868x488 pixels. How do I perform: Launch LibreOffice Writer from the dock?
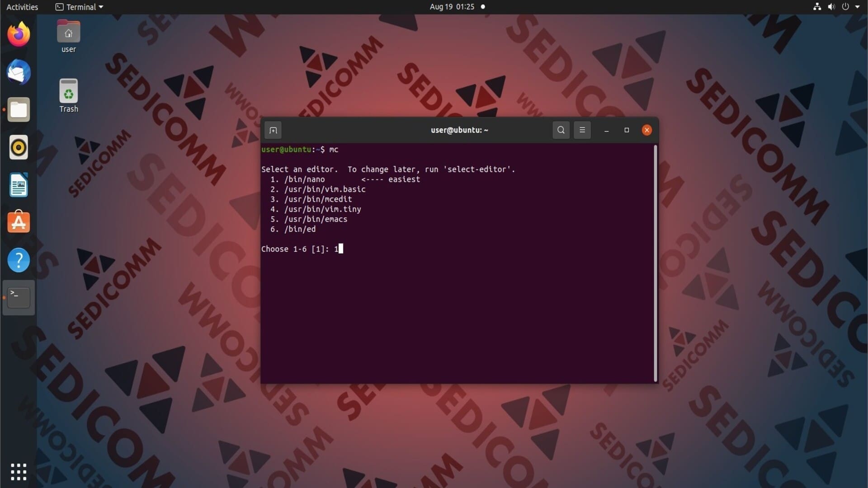click(x=19, y=185)
